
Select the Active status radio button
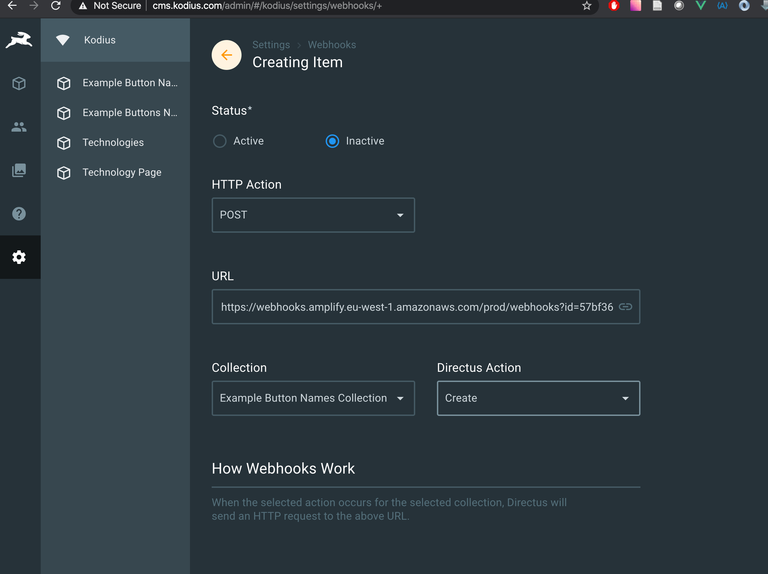click(220, 141)
